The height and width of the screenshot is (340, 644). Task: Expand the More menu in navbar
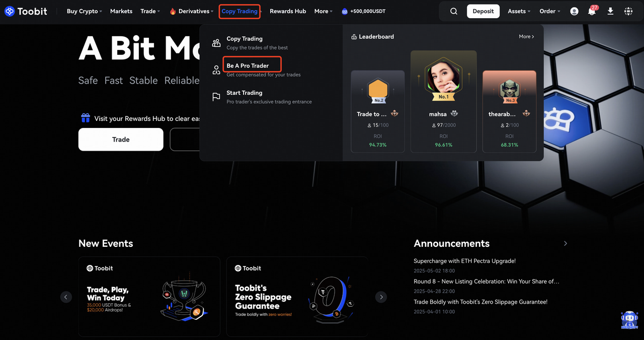pos(323,11)
